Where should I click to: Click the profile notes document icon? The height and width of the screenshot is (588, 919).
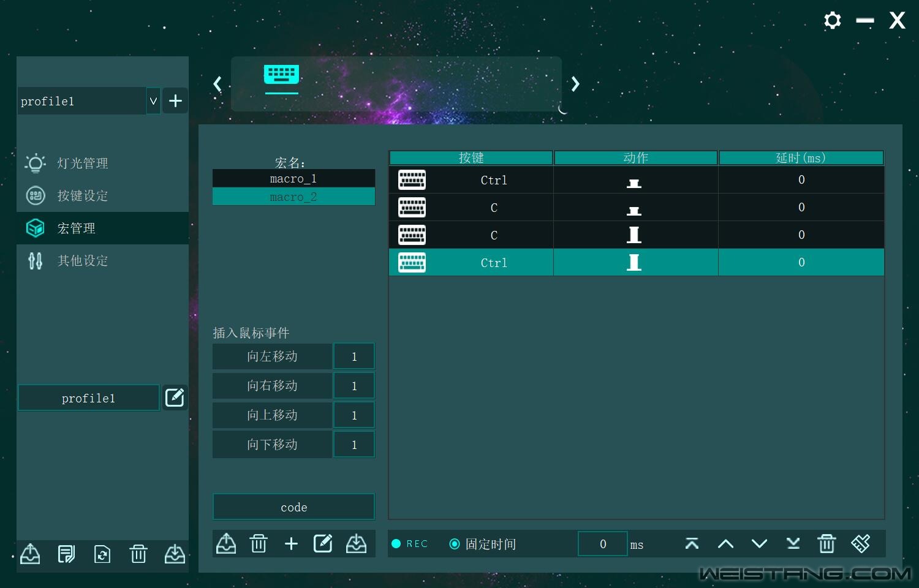tap(66, 554)
